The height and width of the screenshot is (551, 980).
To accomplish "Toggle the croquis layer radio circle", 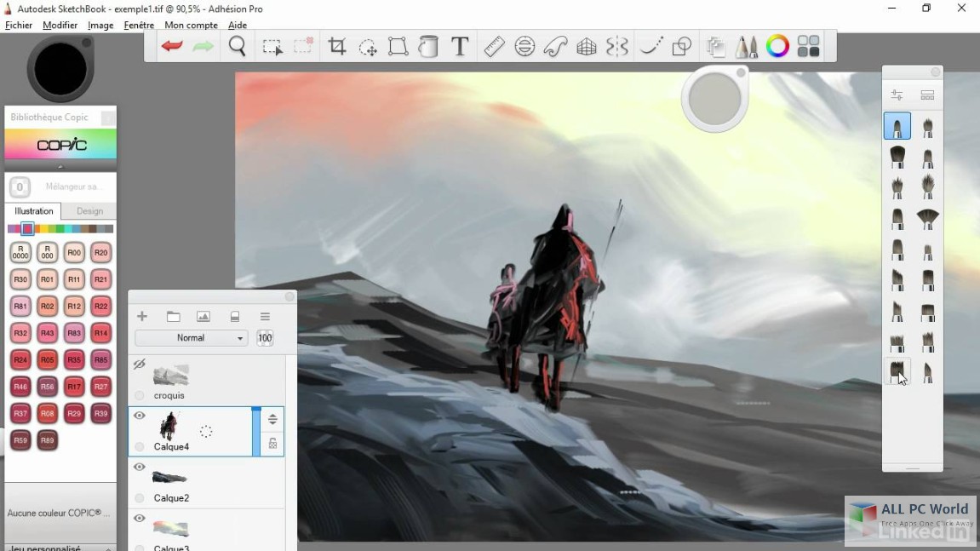I will point(140,395).
